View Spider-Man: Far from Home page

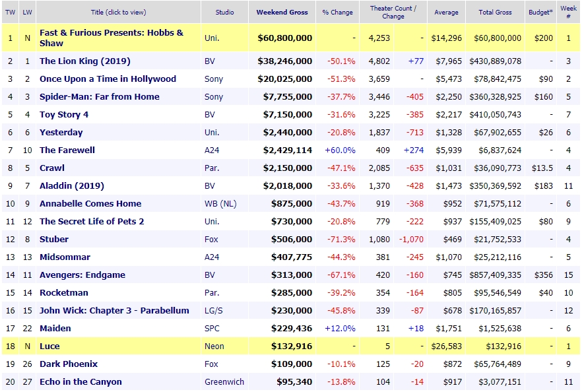100,97
